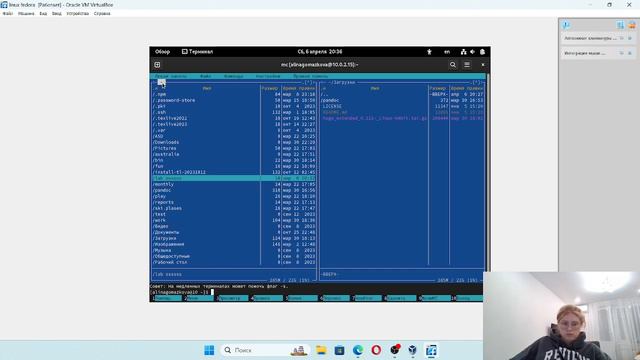The image size is (640, 360).
Task: Click the terminal search magnifier icon
Action: 453,64
